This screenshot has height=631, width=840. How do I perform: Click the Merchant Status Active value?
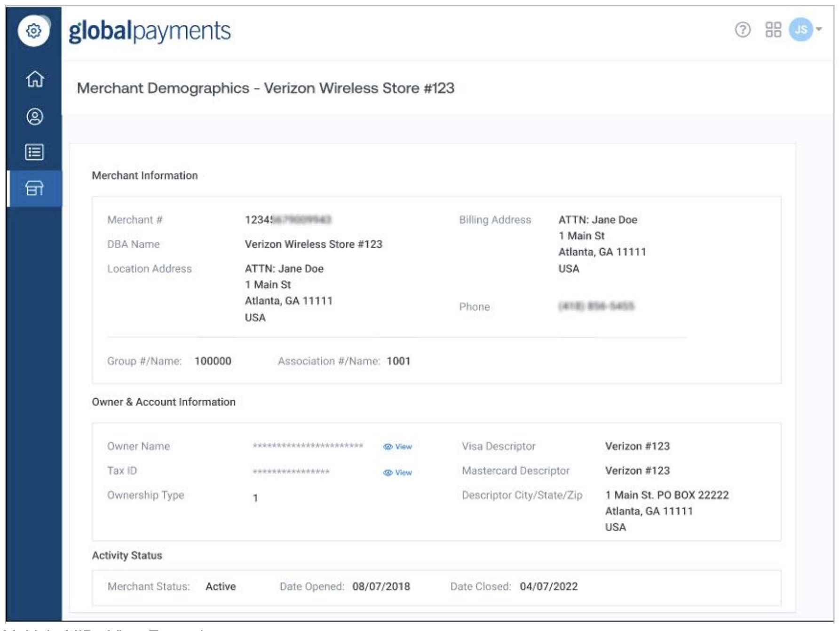tap(221, 587)
